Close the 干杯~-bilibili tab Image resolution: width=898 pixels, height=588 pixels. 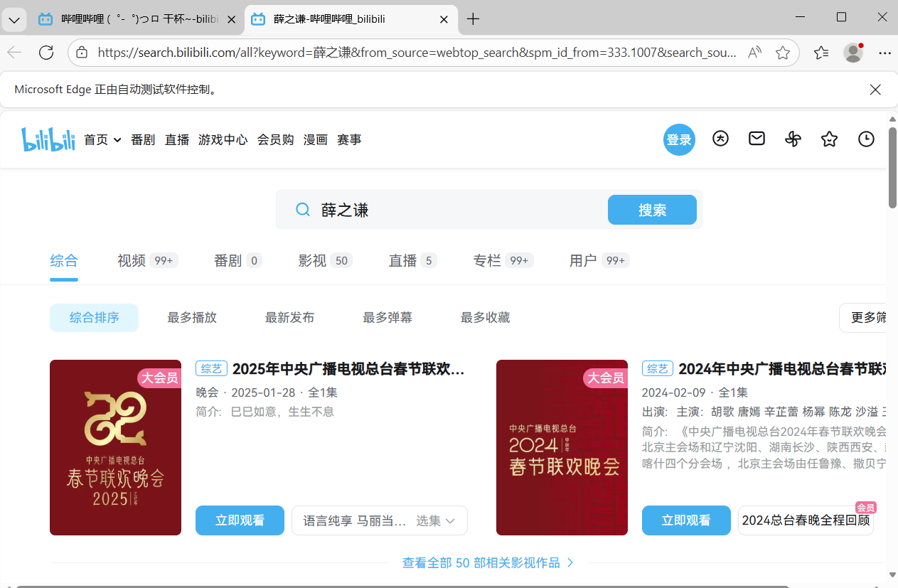(x=231, y=19)
